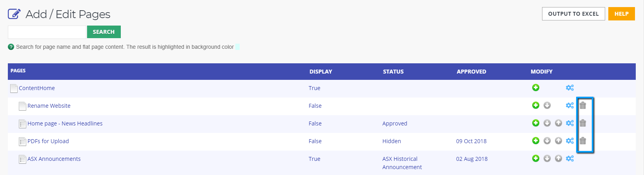Click the SEARCH button
644x175 pixels.
pyautogui.click(x=104, y=32)
